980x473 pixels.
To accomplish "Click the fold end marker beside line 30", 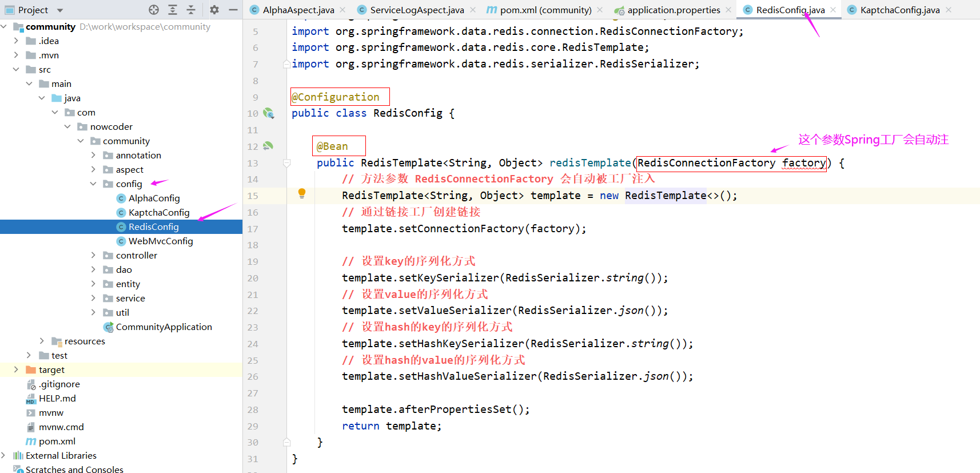I will [x=287, y=442].
